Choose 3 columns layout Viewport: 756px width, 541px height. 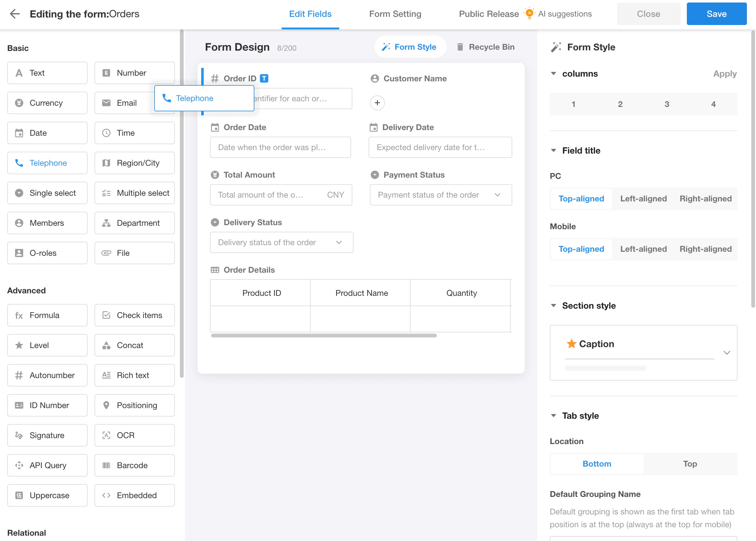point(667,104)
